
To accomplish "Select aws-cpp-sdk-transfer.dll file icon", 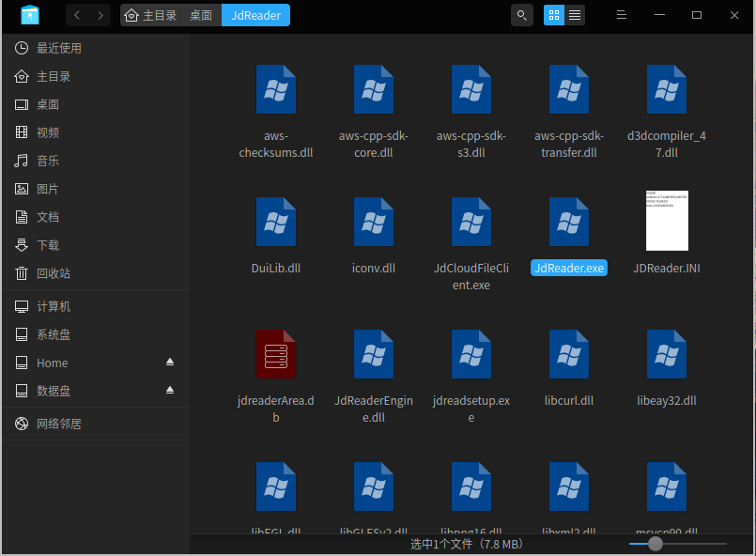I will click(x=569, y=89).
